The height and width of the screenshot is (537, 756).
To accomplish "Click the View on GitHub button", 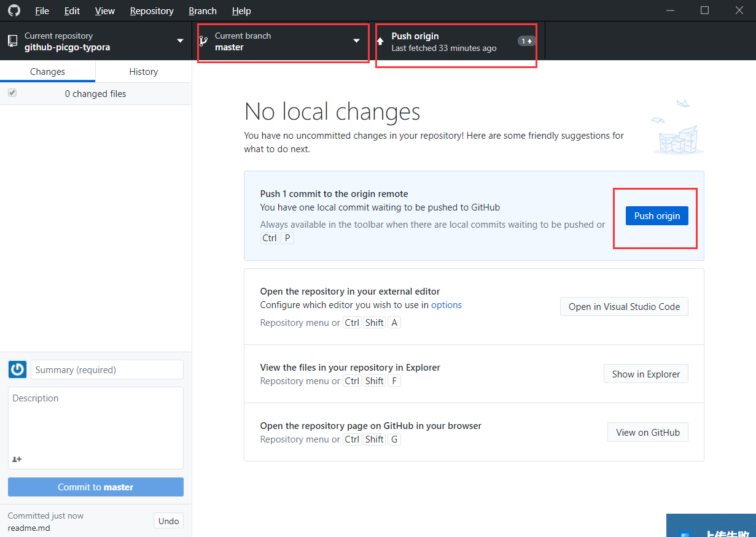I will (x=648, y=432).
